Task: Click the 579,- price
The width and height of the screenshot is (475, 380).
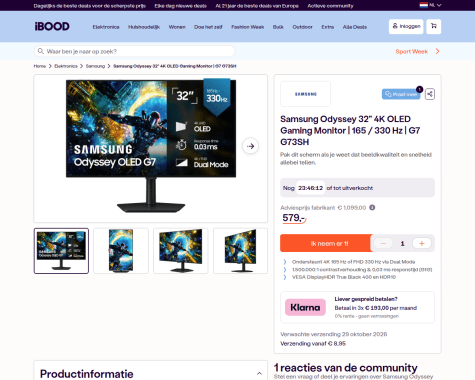Action: tap(294, 218)
